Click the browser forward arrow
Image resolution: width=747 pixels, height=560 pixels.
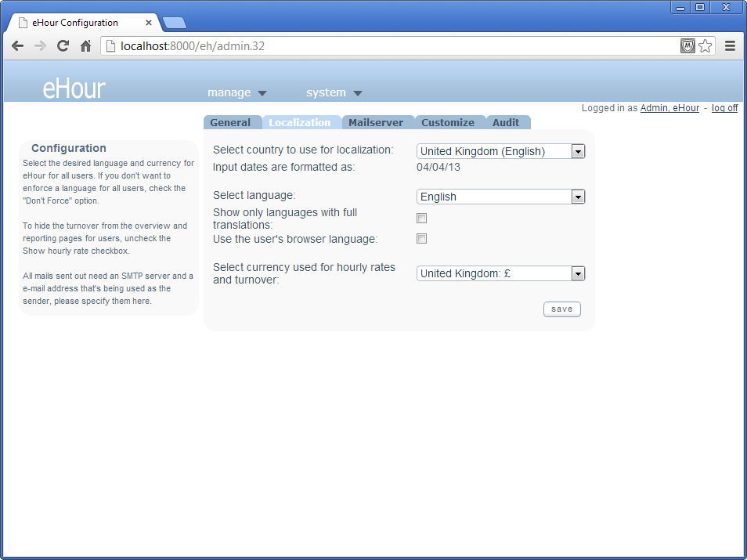[x=41, y=45]
